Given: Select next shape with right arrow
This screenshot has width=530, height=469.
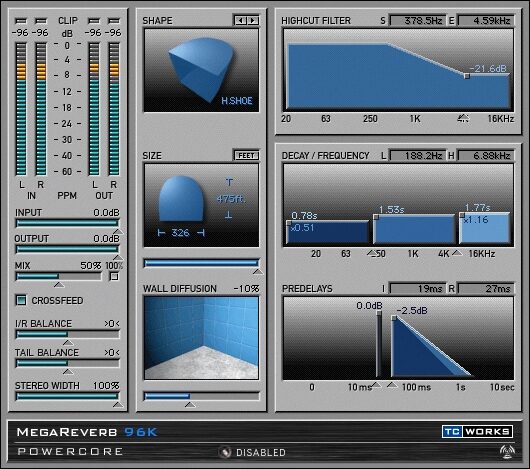Looking at the screenshot, I should 252,20.
